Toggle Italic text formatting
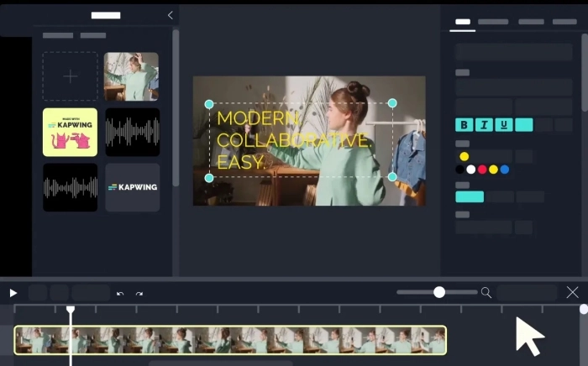 click(x=484, y=125)
